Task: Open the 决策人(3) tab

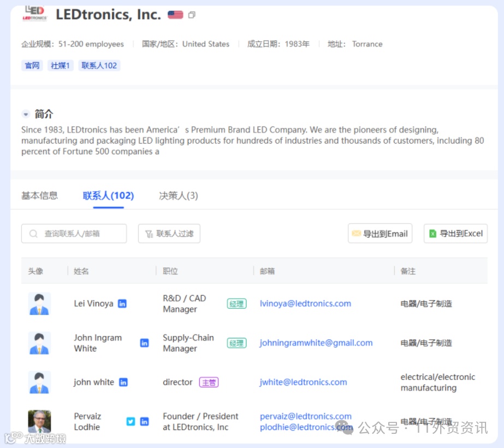Action: (179, 195)
